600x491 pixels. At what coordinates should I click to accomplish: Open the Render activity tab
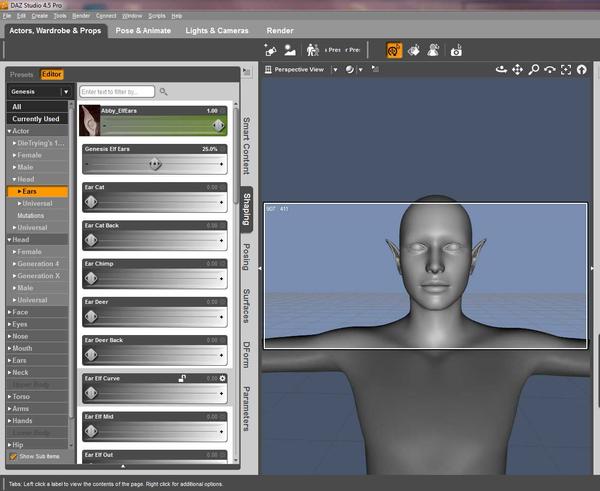[x=280, y=31]
